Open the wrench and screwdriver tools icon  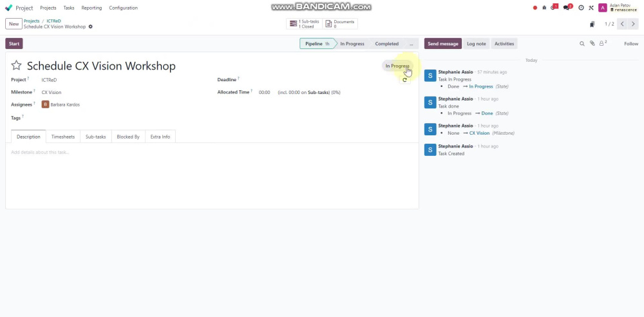tap(591, 8)
